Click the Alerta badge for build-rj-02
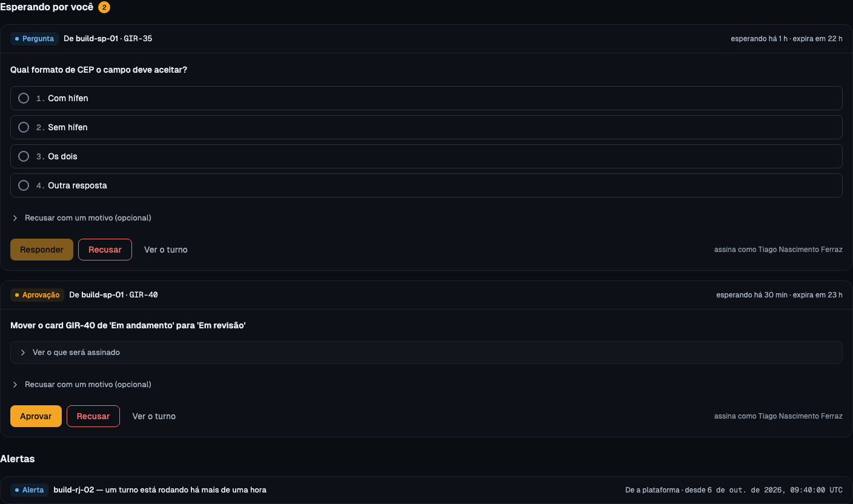Image resolution: width=853 pixels, height=504 pixels. 29,489
